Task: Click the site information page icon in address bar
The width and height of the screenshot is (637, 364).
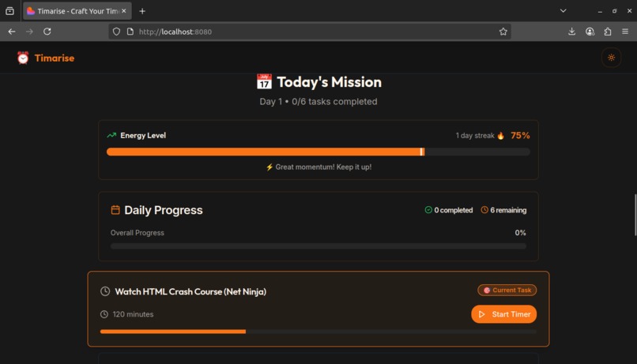Action: pos(130,32)
